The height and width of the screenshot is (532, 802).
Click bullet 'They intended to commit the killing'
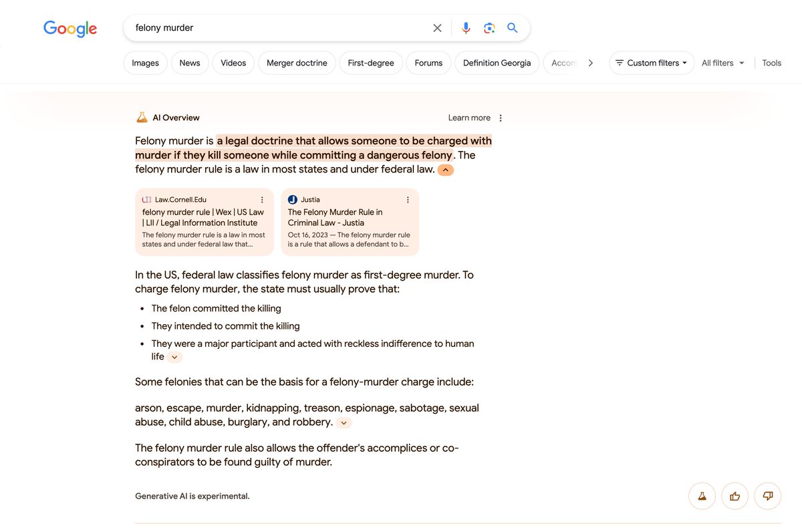click(225, 326)
